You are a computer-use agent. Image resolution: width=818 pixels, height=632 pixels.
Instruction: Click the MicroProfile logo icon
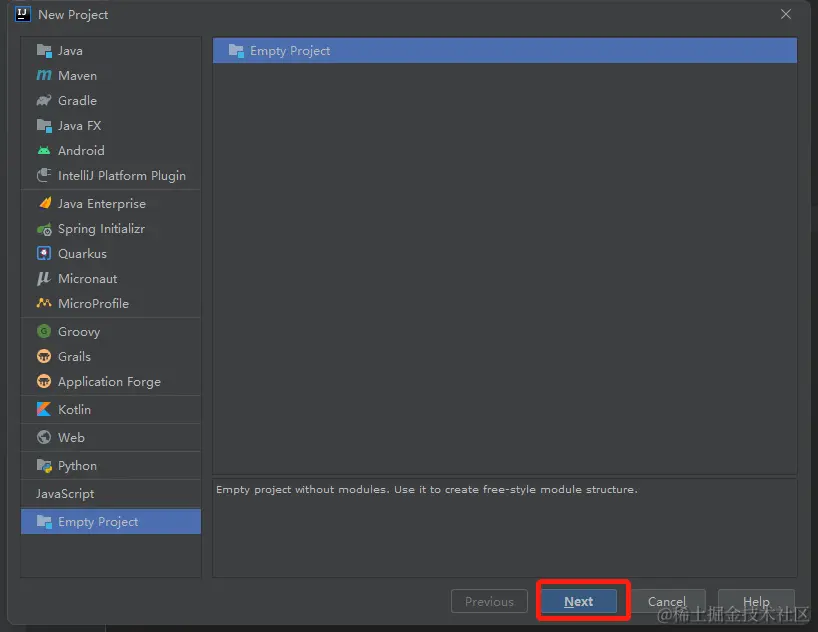point(44,303)
